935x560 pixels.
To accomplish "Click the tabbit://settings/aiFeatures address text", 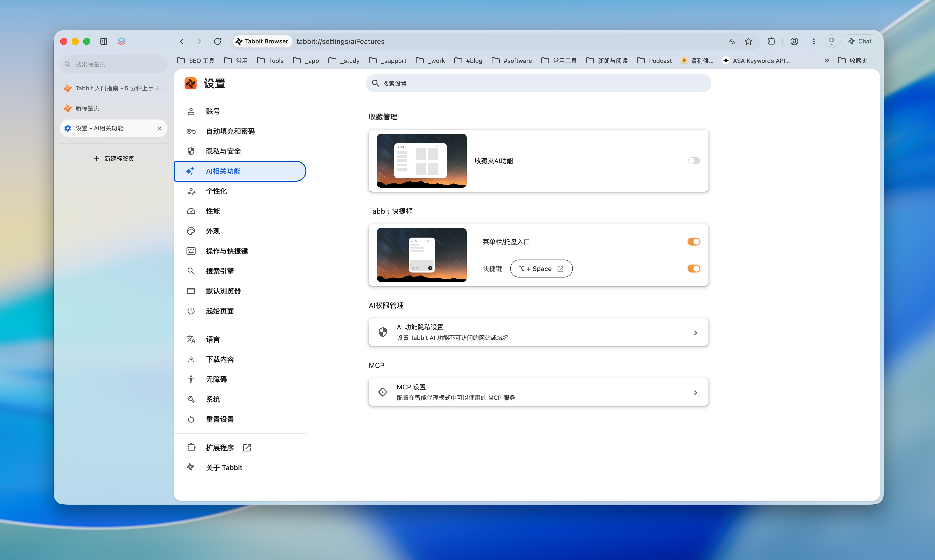I will tap(340, 41).
